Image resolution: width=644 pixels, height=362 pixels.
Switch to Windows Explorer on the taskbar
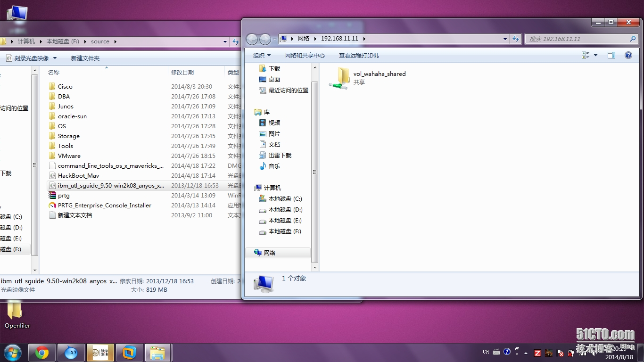pyautogui.click(x=158, y=353)
